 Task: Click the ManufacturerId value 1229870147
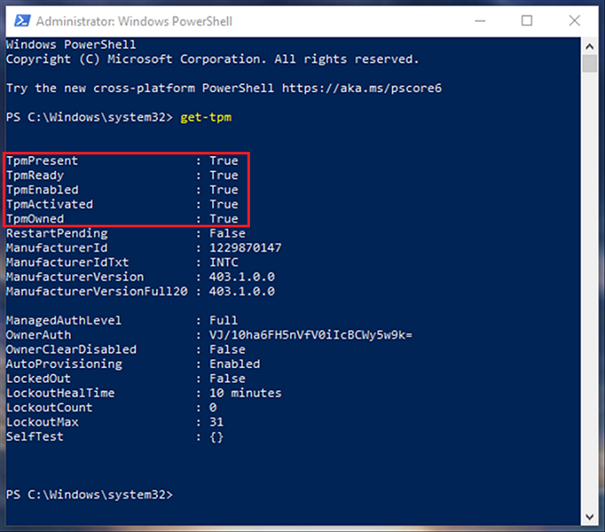pyautogui.click(x=245, y=248)
